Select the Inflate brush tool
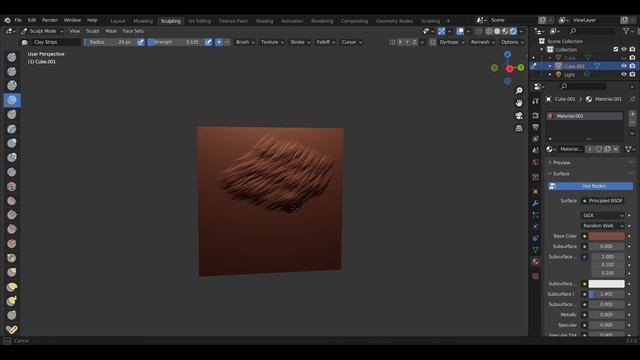 pos(12,143)
